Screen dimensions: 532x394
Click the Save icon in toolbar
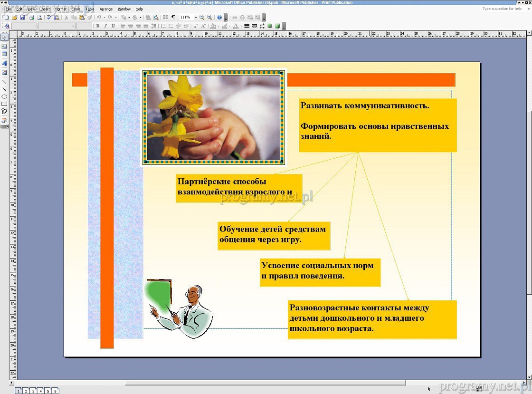click(22, 17)
